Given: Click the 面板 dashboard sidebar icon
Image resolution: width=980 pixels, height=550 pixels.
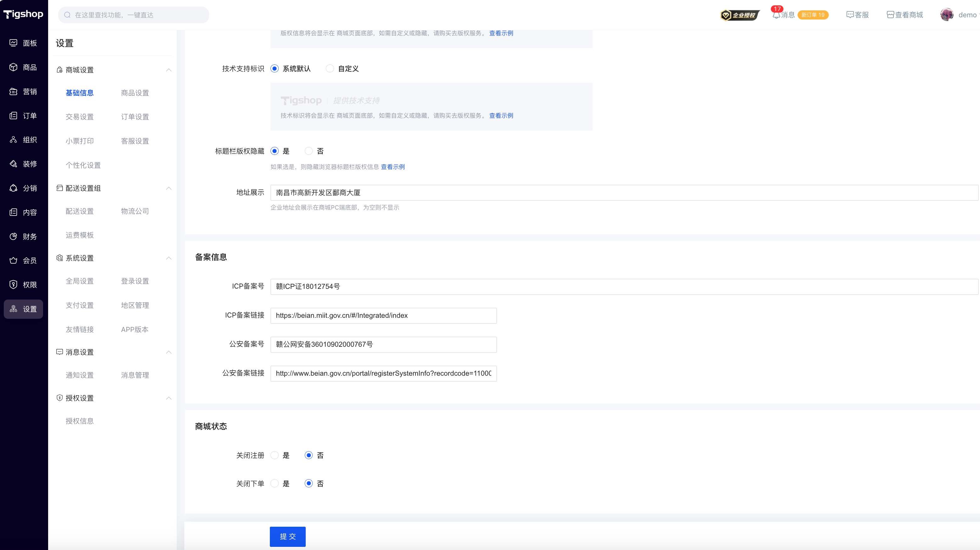Looking at the screenshot, I should pos(13,43).
